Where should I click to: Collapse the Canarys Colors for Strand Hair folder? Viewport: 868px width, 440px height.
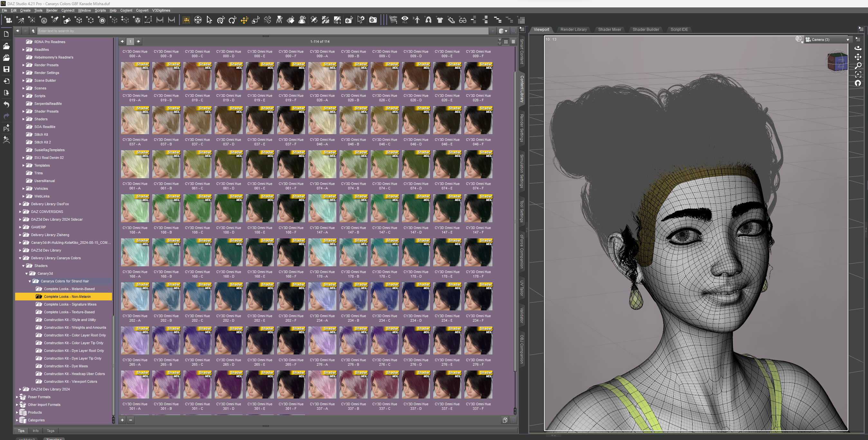tap(30, 281)
